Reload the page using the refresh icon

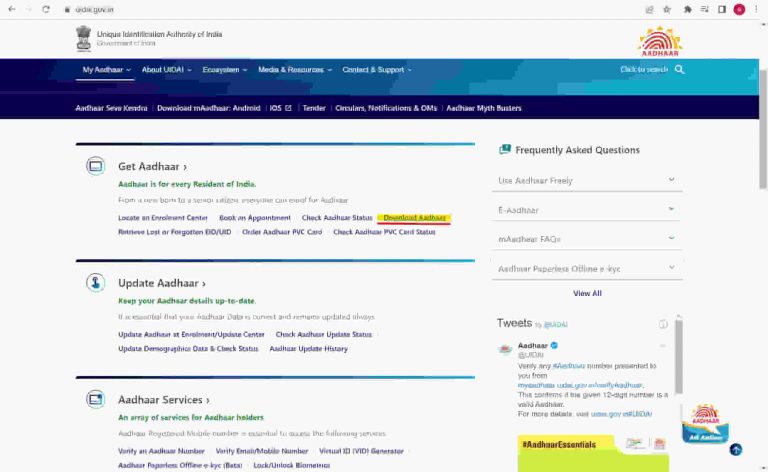[46, 9]
